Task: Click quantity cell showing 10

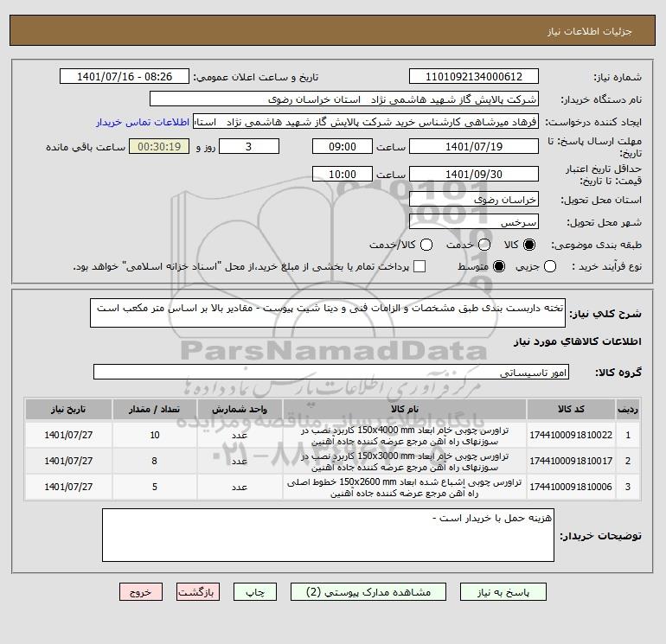Action: point(155,435)
